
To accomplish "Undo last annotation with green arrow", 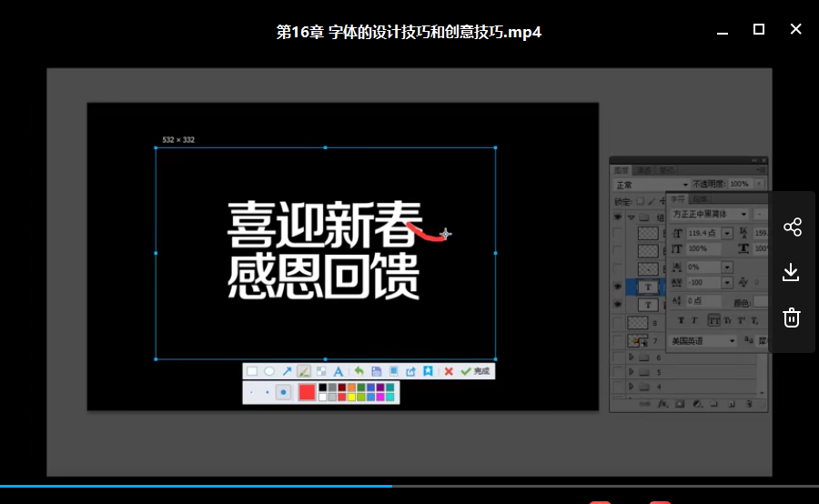I will (359, 371).
